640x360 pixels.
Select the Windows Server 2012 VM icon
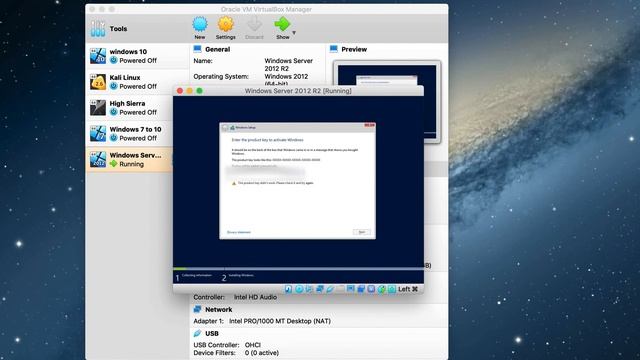(x=98, y=160)
